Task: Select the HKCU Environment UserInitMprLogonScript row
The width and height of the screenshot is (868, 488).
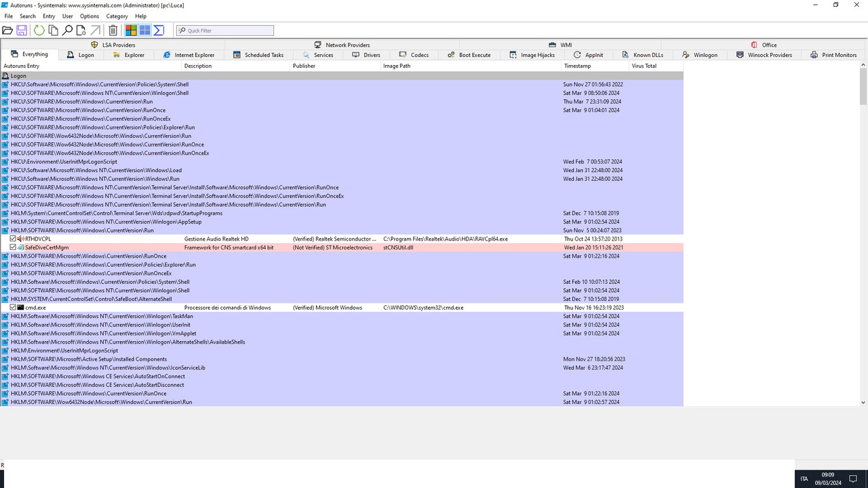Action: tap(342, 162)
